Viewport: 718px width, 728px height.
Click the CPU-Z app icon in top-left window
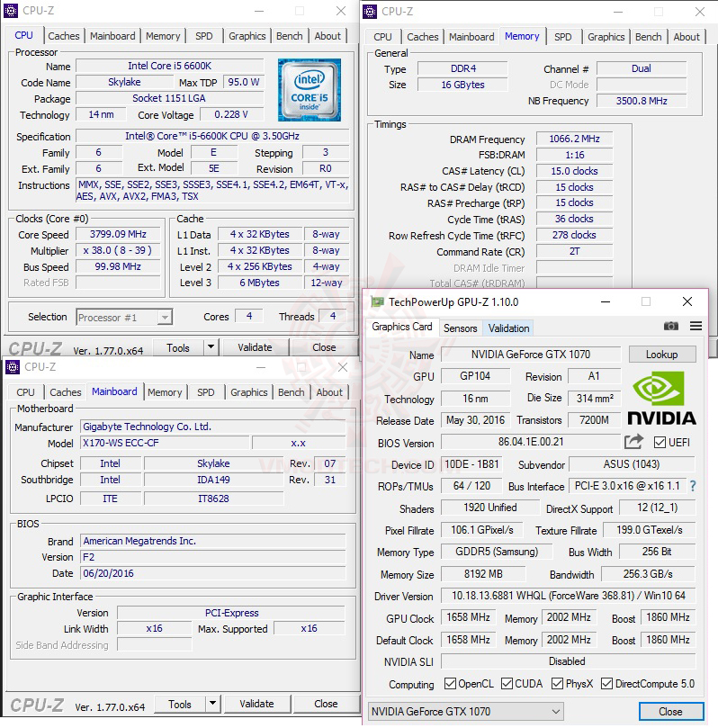(11, 11)
